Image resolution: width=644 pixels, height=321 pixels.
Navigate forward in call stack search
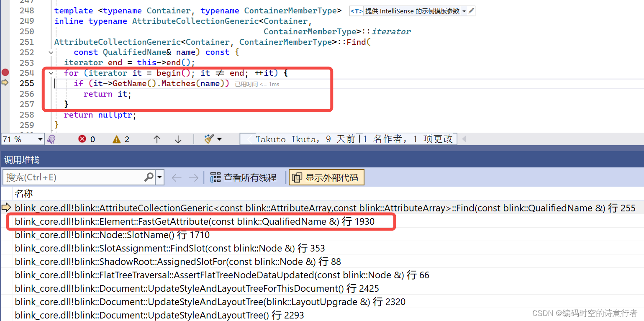click(x=193, y=178)
